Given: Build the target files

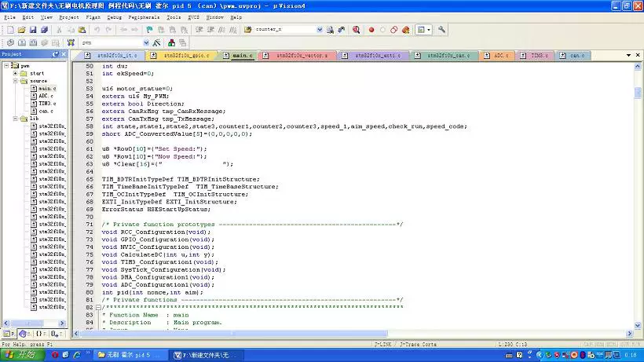Looking at the screenshot, I should [x=22, y=42].
